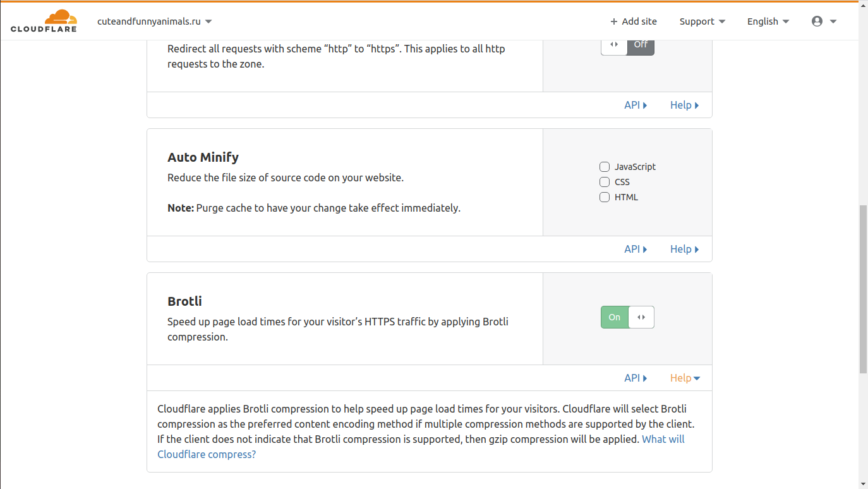This screenshot has width=868, height=489.
Task: Open the user account profile icon
Action: tap(817, 21)
